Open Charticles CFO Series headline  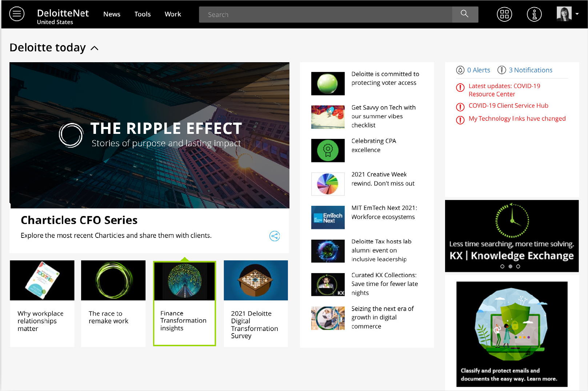point(79,220)
